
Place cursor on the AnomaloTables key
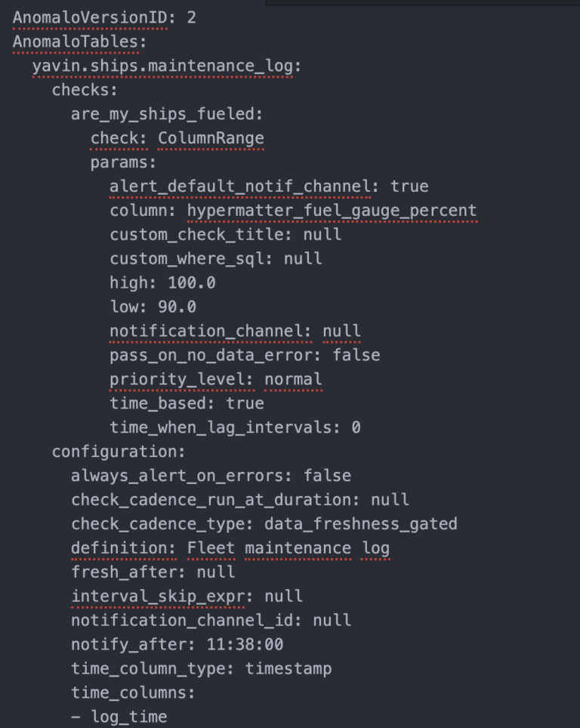tap(76, 41)
